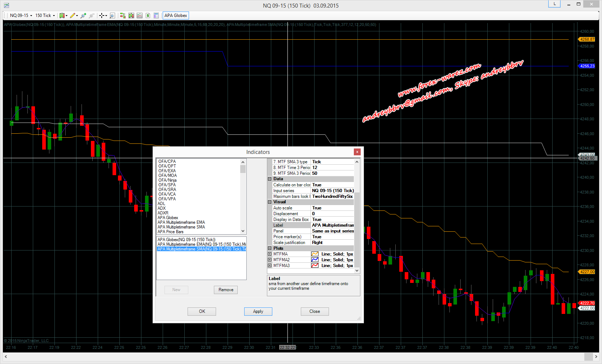
Task: Open the Strategies line-chart icon
Action: click(139, 15)
